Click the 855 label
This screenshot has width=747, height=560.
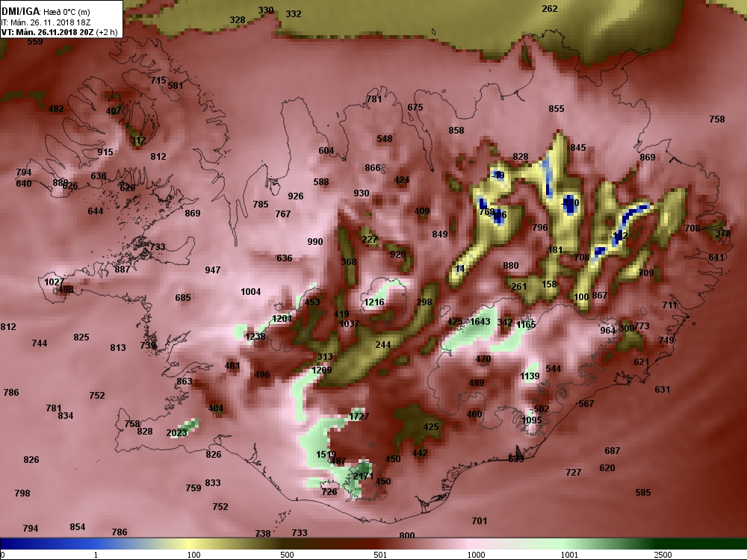click(556, 109)
